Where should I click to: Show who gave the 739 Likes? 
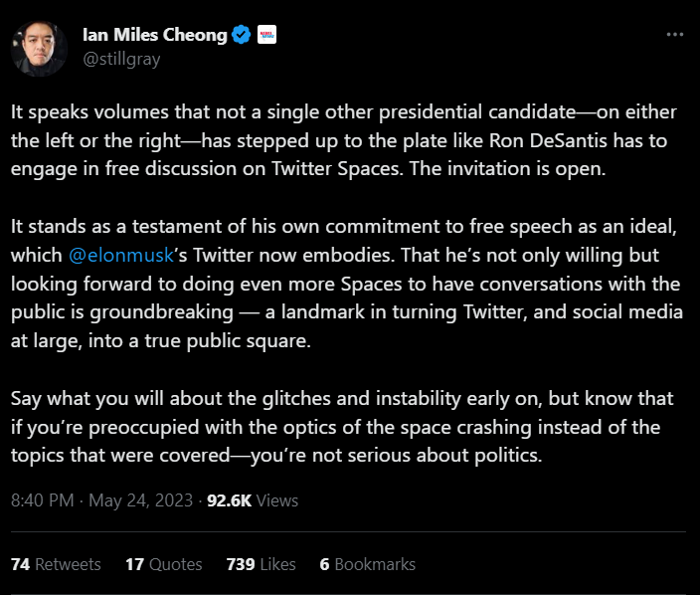pyautogui.click(x=261, y=564)
